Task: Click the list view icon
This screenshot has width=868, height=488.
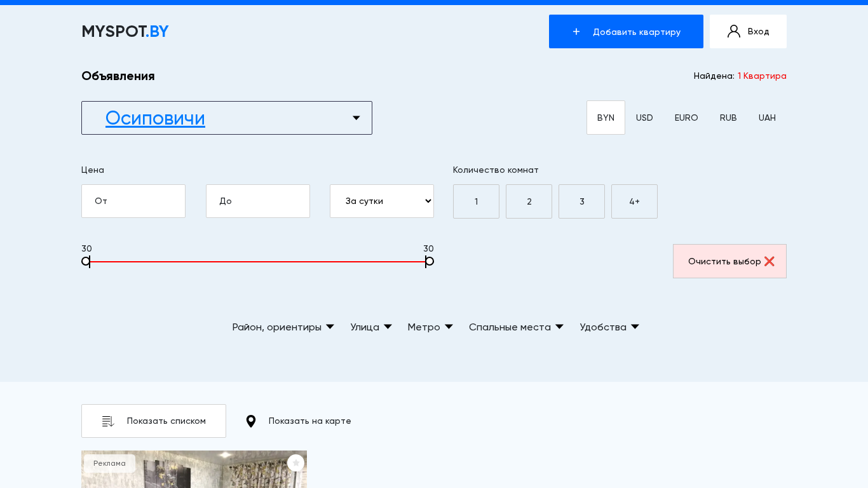Action: tap(108, 421)
